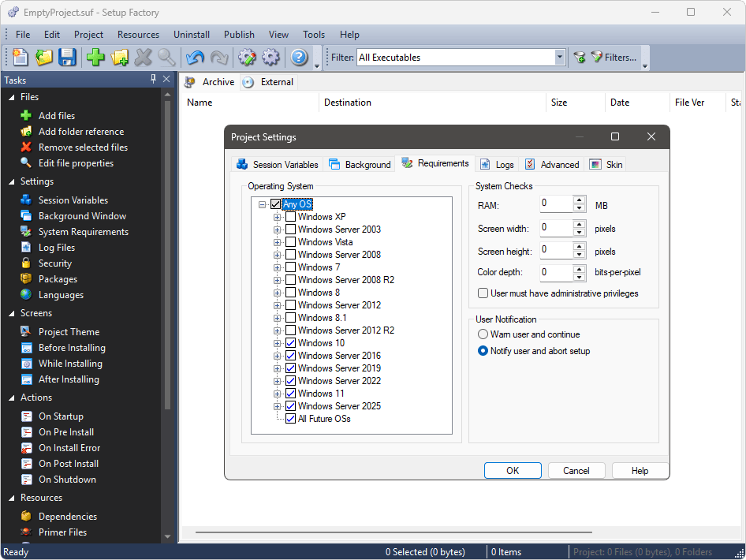Open Session Variables in Tasks pane
This screenshot has width=746, height=560.
pos(73,200)
